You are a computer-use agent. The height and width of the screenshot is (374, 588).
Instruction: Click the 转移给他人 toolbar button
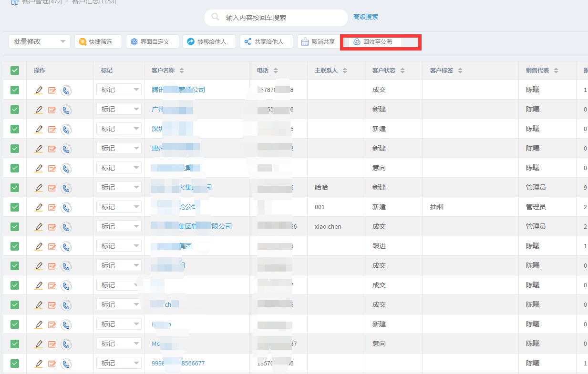click(x=207, y=41)
